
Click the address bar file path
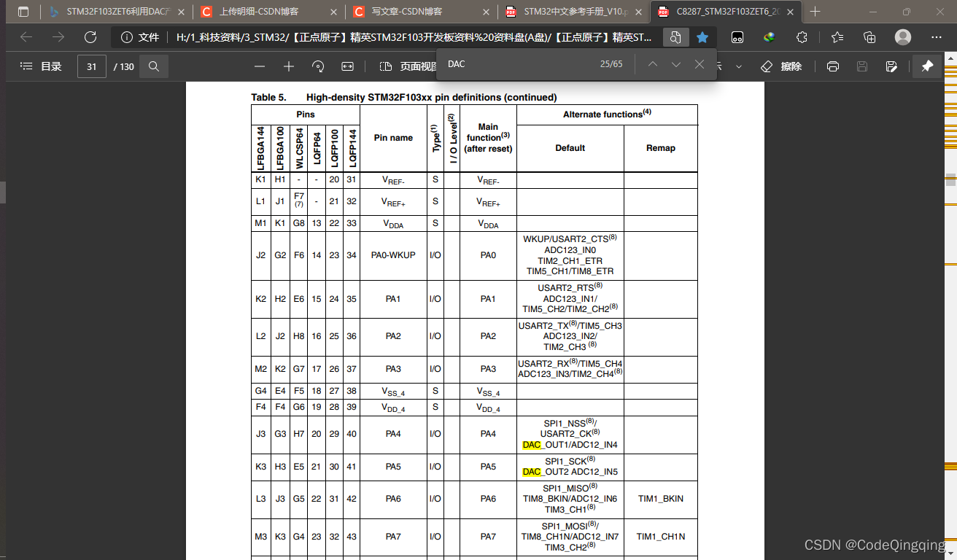[414, 37]
